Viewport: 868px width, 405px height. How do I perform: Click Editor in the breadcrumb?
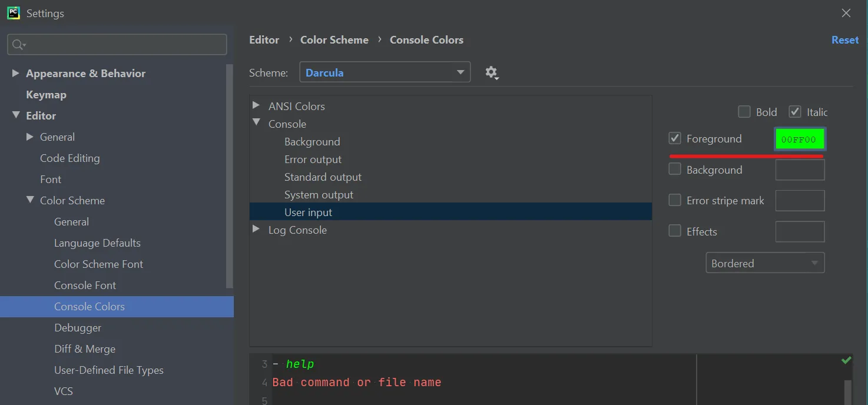point(264,40)
